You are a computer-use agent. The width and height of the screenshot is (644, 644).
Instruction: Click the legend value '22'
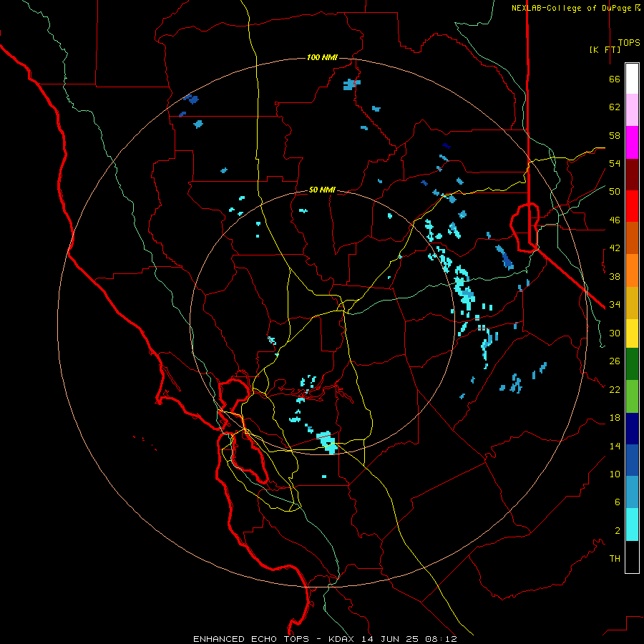[x=615, y=389]
